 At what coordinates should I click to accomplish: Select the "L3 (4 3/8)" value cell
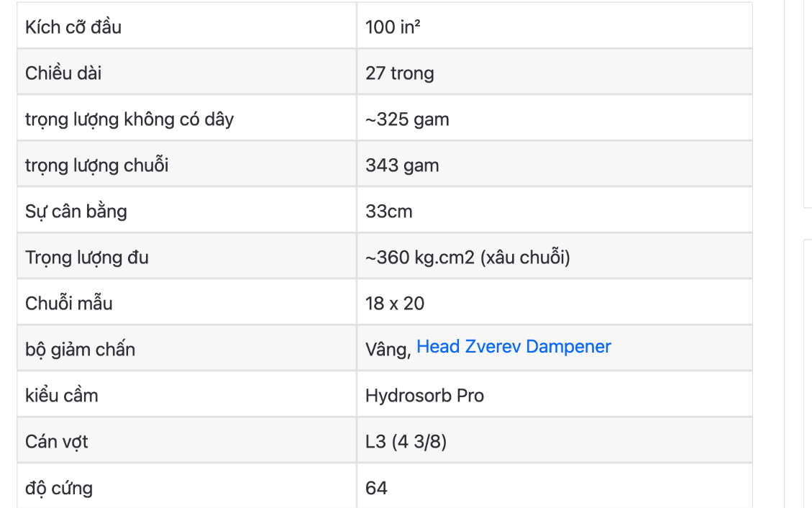point(406,442)
